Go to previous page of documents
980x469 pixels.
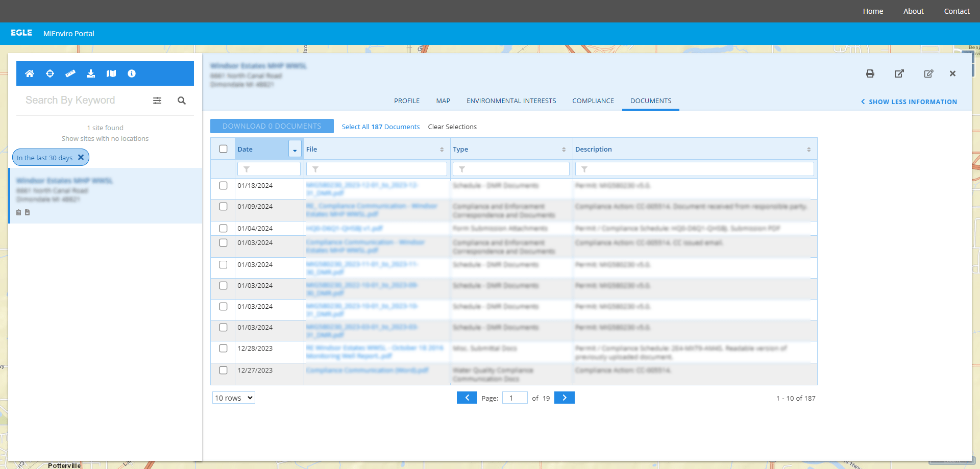(x=467, y=398)
